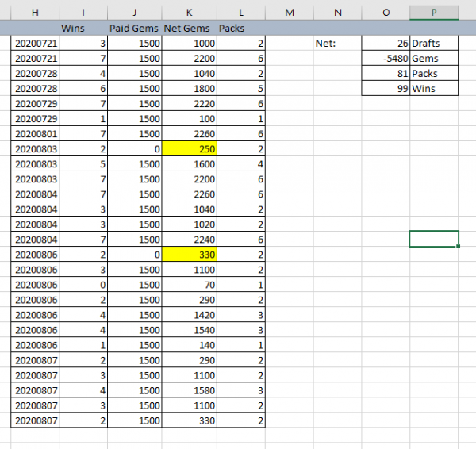Image resolution: width=476 pixels, height=449 pixels.
Task: Select the yellow highlighted Net Gems cell showing 330
Action: coord(188,254)
